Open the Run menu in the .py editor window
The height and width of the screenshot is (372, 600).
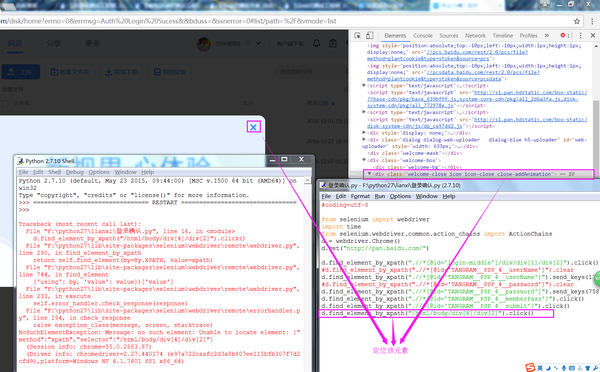(380, 196)
